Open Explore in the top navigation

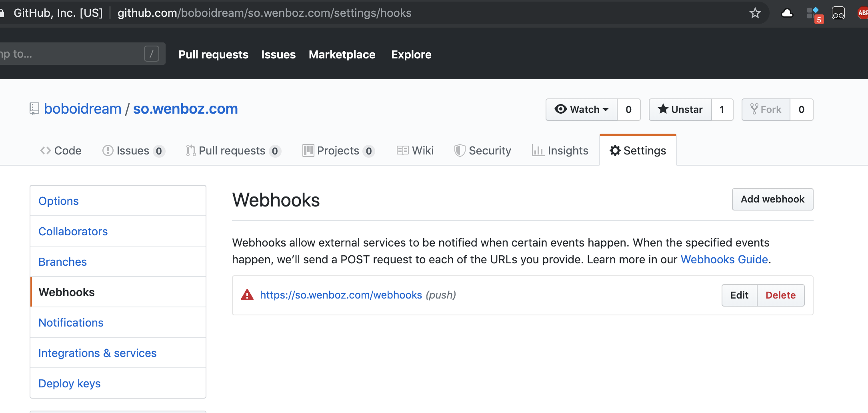[x=411, y=54]
